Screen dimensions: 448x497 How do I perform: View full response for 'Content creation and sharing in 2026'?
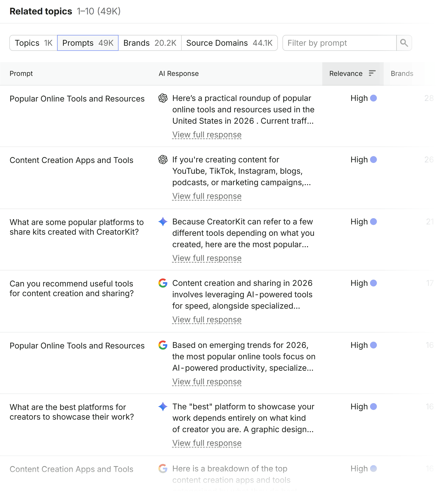point(207,320)
